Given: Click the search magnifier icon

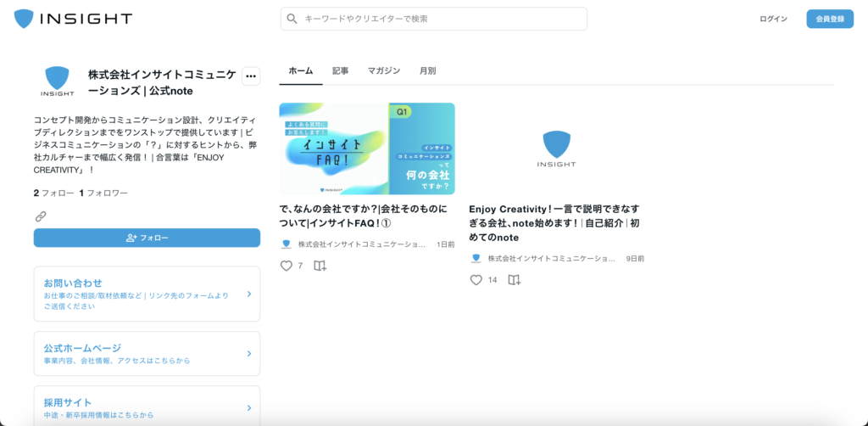Looking at the screenshot, I should click(x=292, y=19).
